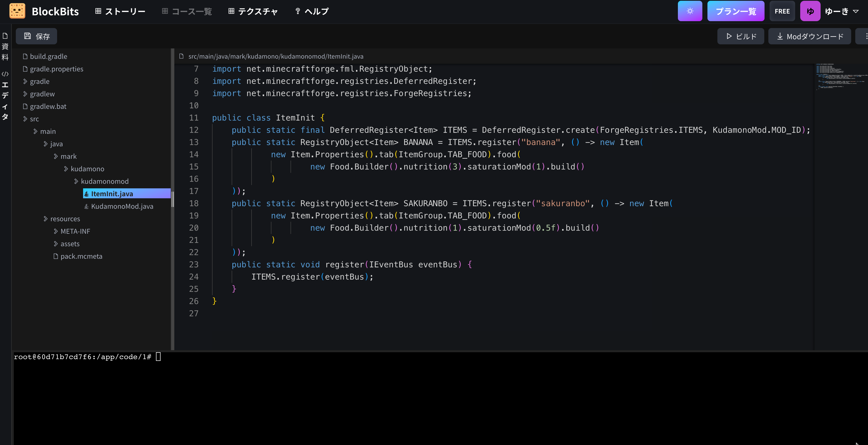Image resolution: width=868 pixels, height=445 pixels.
Task: Expand the gradle folder chevron
Action: (x=25, y=81)
